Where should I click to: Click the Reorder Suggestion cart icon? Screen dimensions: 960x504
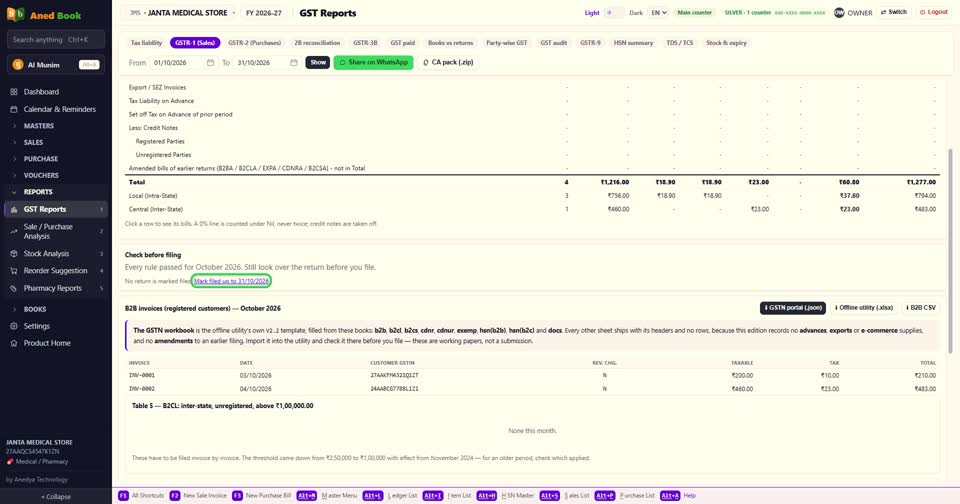click(13, 271)
